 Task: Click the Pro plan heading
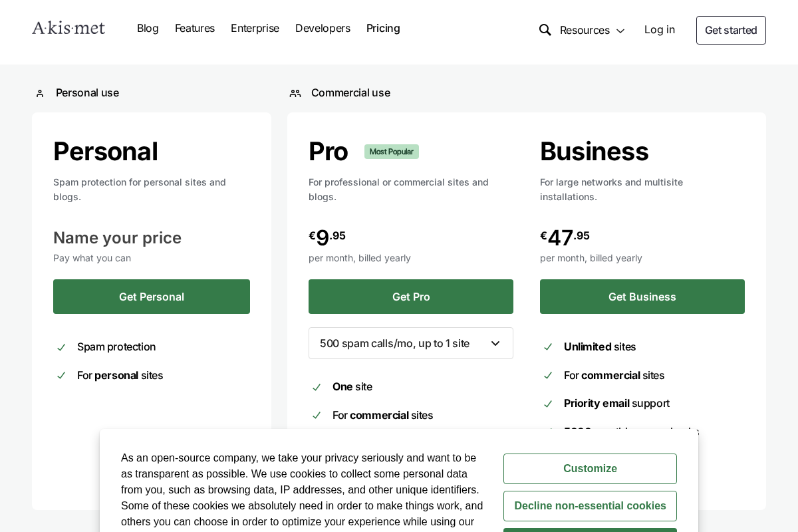click(328, 151)
